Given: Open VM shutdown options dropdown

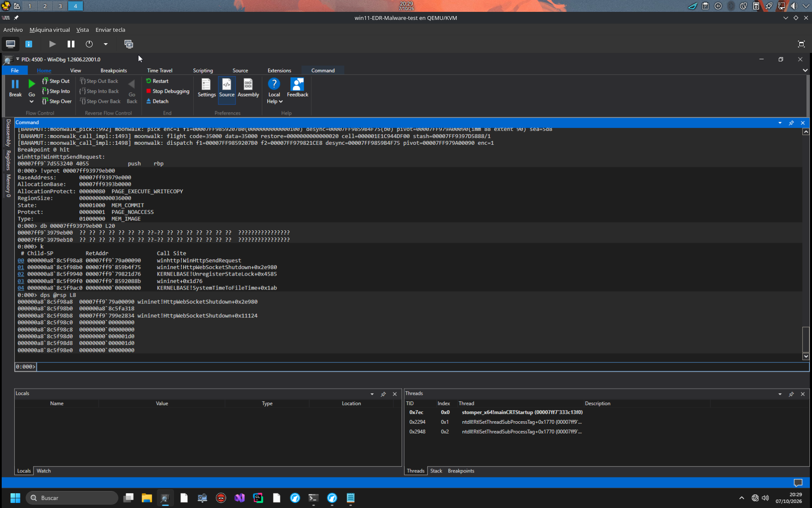Looking at the screenshot, I should [106, 44].
